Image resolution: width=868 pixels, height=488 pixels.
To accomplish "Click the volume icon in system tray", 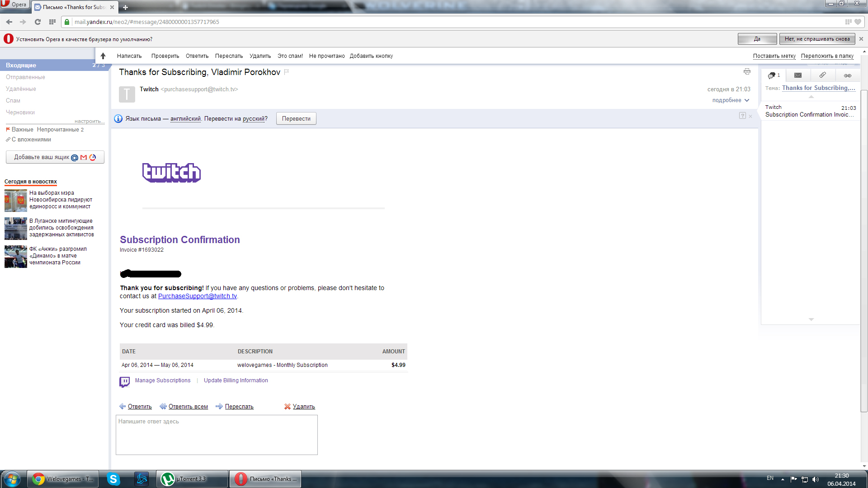I will pos(816,479).
